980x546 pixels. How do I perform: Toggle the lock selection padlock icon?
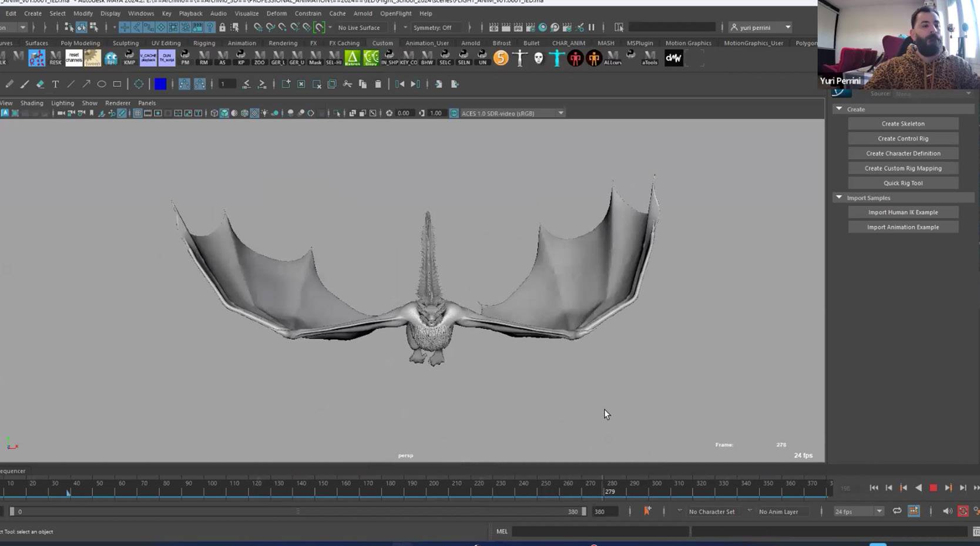point(222,28)
